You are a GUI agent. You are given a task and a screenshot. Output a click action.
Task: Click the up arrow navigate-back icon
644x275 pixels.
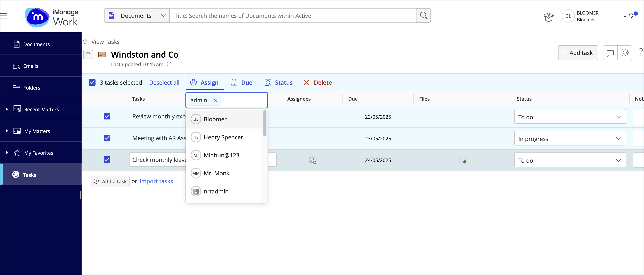[x=88, y=55]
